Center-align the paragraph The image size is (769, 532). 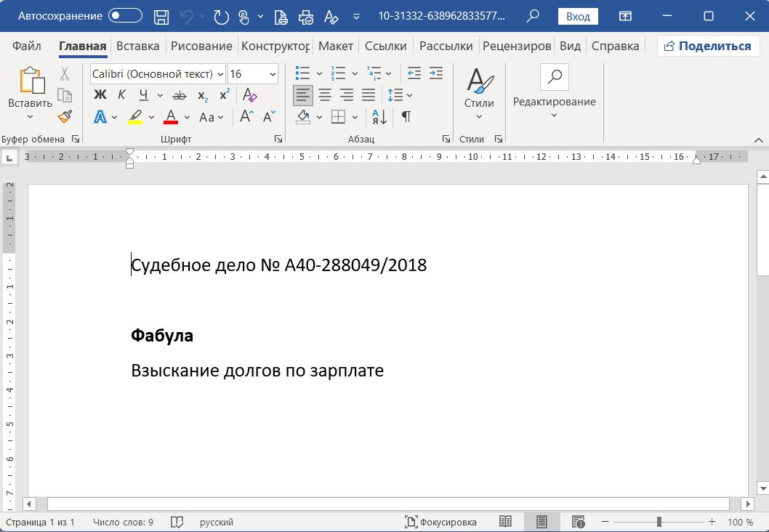[325, 94]
